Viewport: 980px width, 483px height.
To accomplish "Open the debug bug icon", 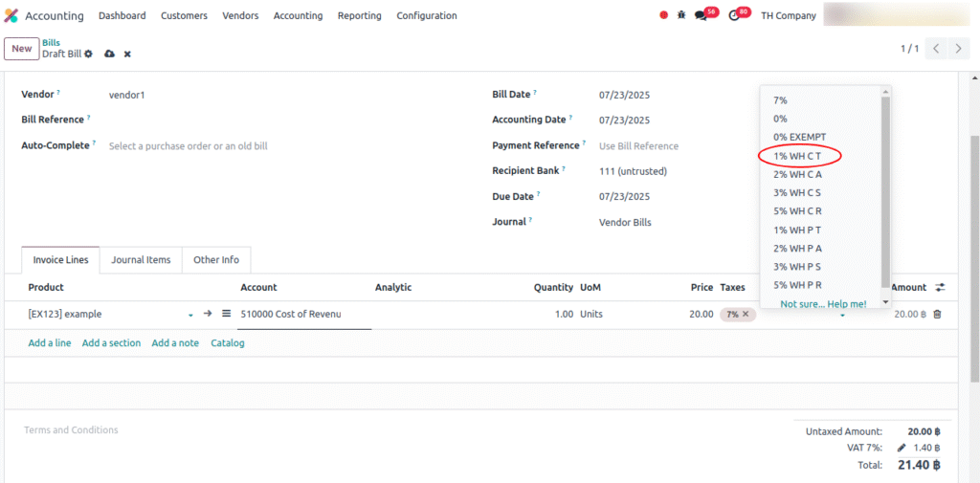I will [x=681, y=15].
